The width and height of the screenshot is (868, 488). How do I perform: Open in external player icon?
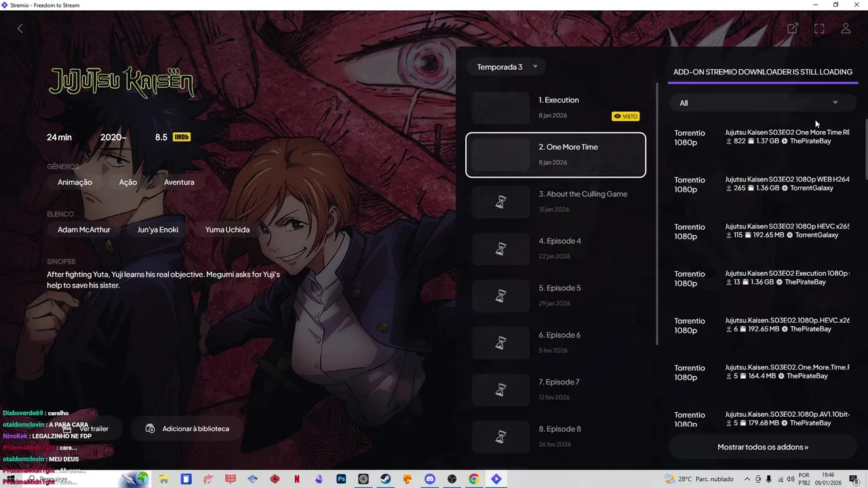(792, 28)
